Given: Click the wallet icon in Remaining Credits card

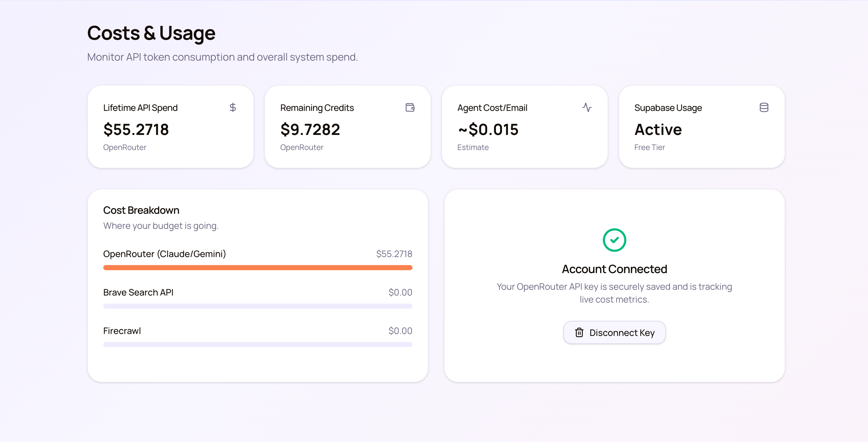Looking at the screenshot, I should click(x=410, y=107).
